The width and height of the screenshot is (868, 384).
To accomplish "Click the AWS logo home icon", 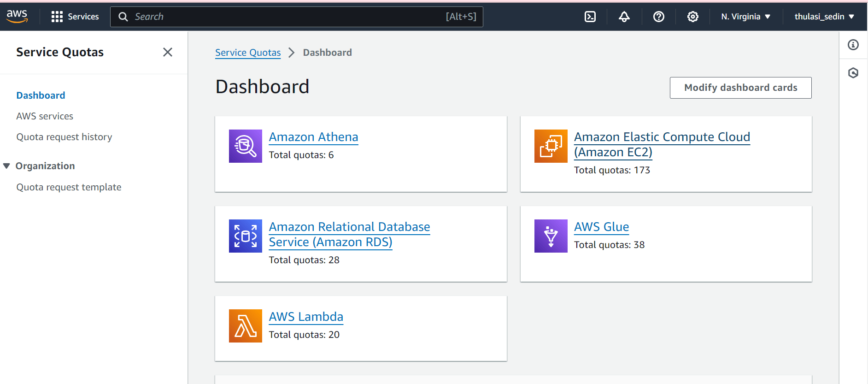I will pyautogui.click(x=17, y=16).
